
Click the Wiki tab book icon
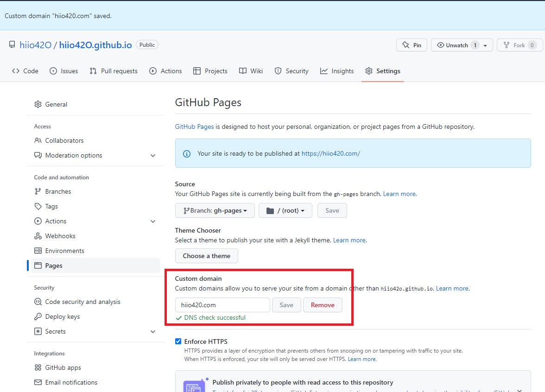pyautogui.click(x=243, y=71)
